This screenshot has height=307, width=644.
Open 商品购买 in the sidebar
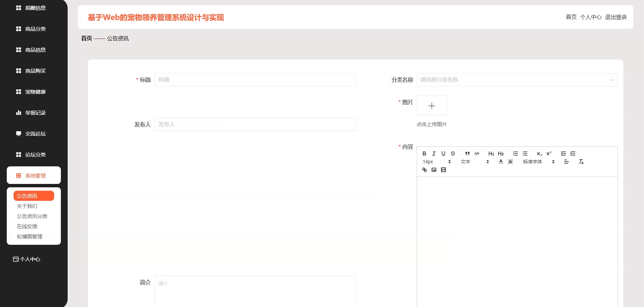coord(34,71)
